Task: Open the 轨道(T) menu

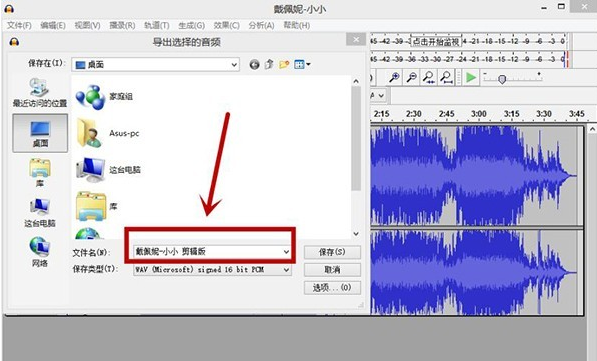Action: coord(156,26)
